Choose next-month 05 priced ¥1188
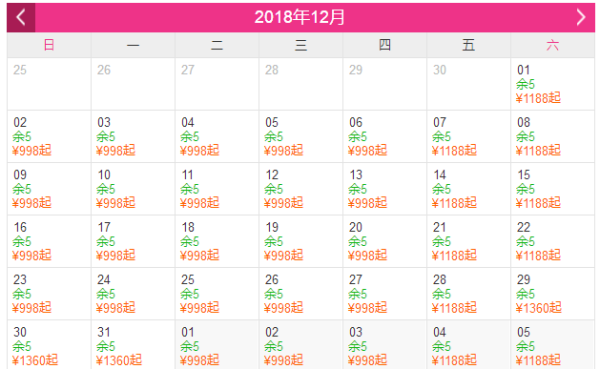This screenshot has height=369, width=600. (x=553, y=345)
